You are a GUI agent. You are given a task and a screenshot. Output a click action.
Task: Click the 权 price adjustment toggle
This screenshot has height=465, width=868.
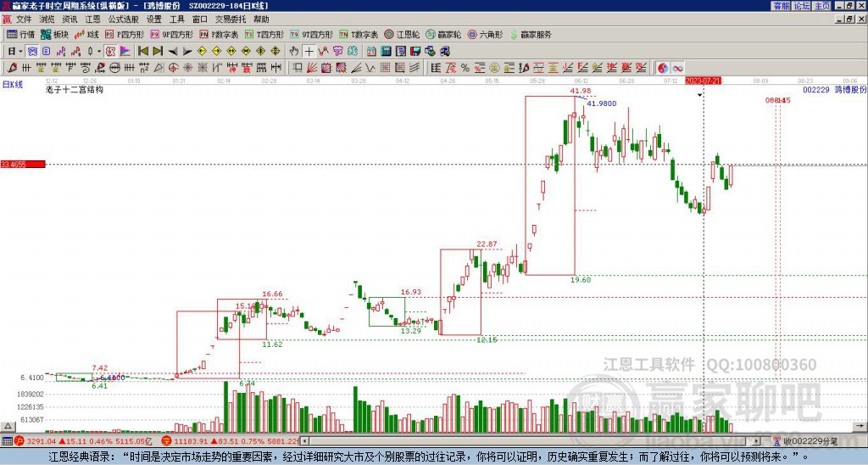click(x=110, y=52)
